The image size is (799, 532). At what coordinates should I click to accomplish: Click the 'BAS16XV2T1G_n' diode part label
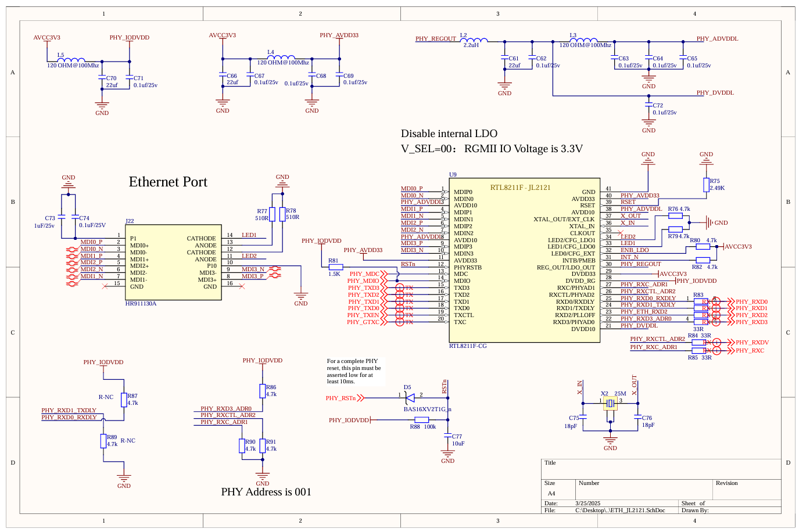point(427,409)
